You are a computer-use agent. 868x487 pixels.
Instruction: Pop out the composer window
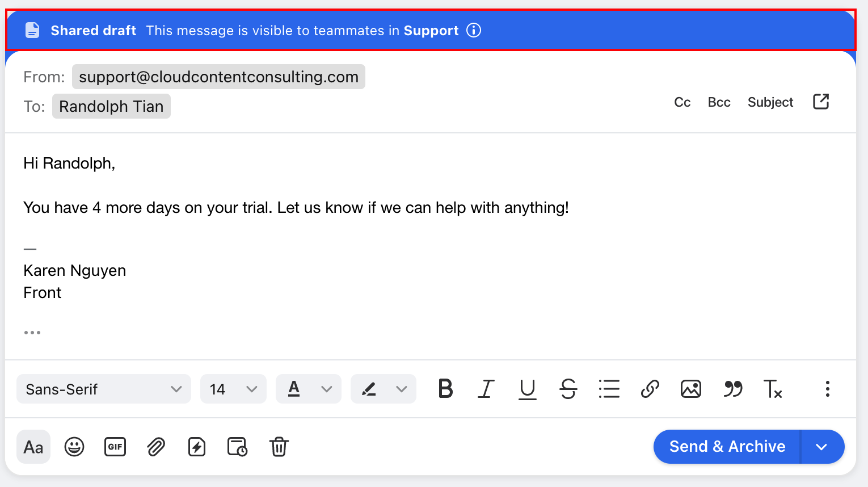821,102
